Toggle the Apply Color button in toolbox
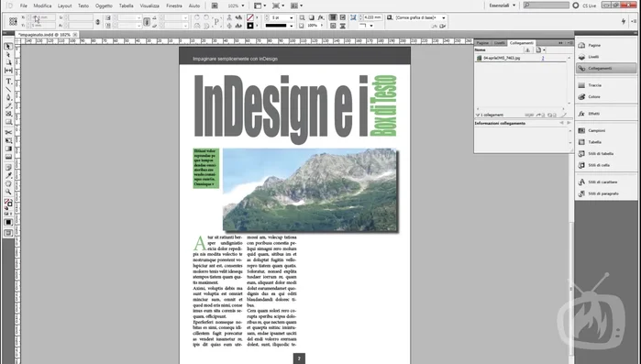The image size is (641, 364). click(8, 222)
